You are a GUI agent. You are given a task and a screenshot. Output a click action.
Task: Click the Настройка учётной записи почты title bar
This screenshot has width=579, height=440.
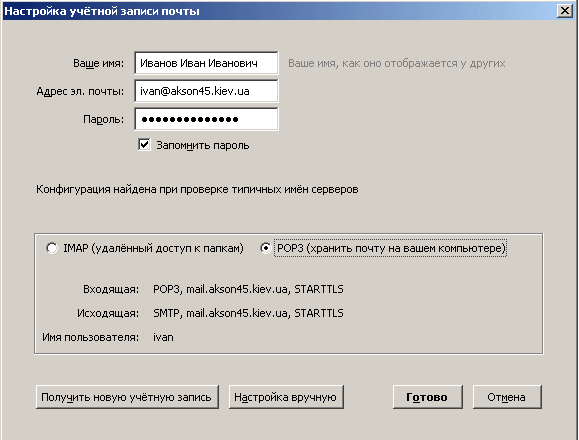point(281,11)
